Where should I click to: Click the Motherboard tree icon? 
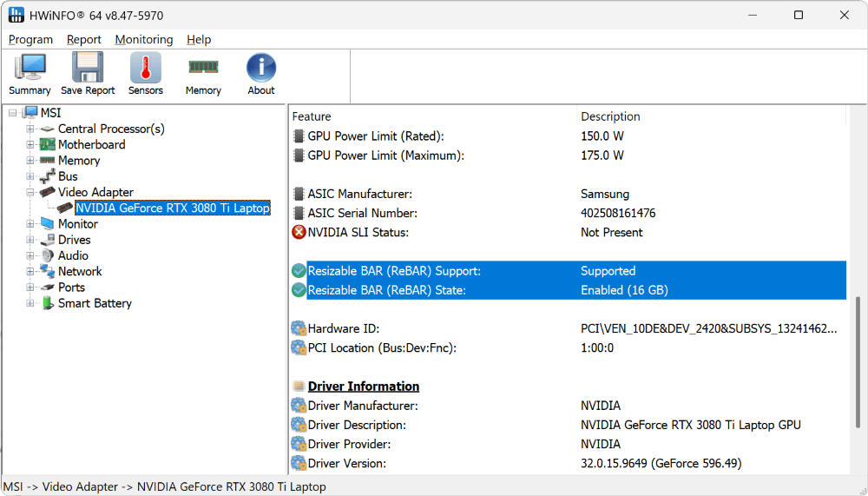(x=48, y=145)
